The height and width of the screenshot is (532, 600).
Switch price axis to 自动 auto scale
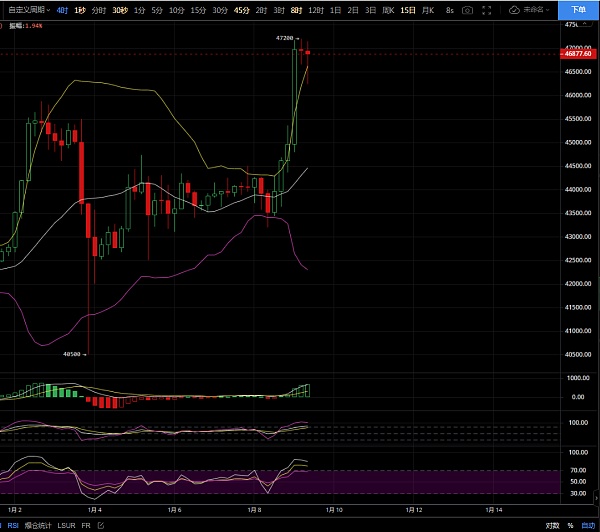586,525
